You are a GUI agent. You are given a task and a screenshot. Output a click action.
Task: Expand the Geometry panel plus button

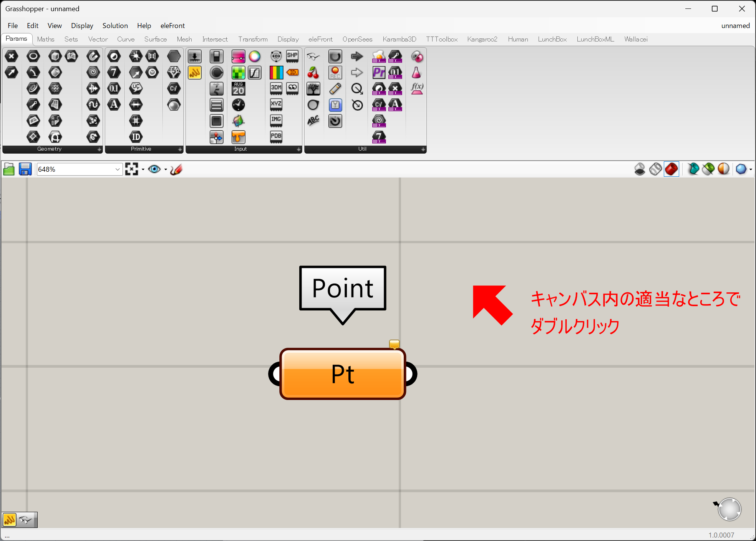[x=99, y=149]
